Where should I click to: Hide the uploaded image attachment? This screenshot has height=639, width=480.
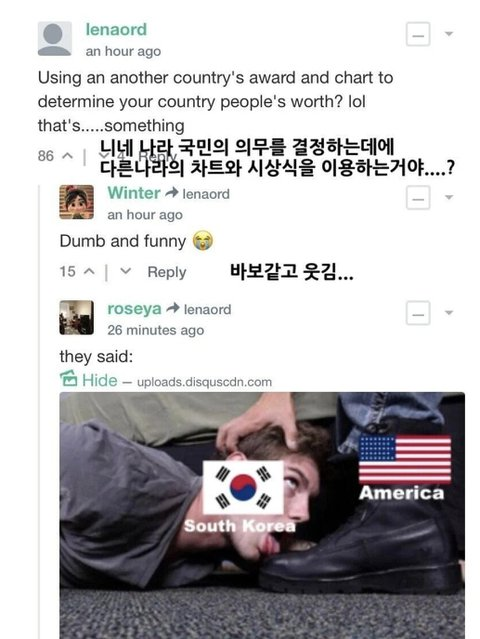click(x=100, y=381)
